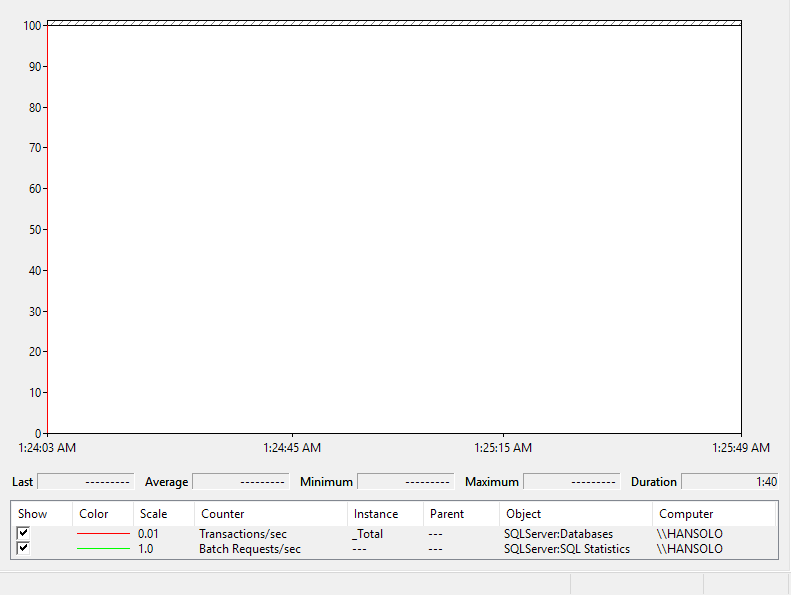791x595 pixels.
Task: Click the 1:25:15 AM time axis label
Action: click(503, 448)
